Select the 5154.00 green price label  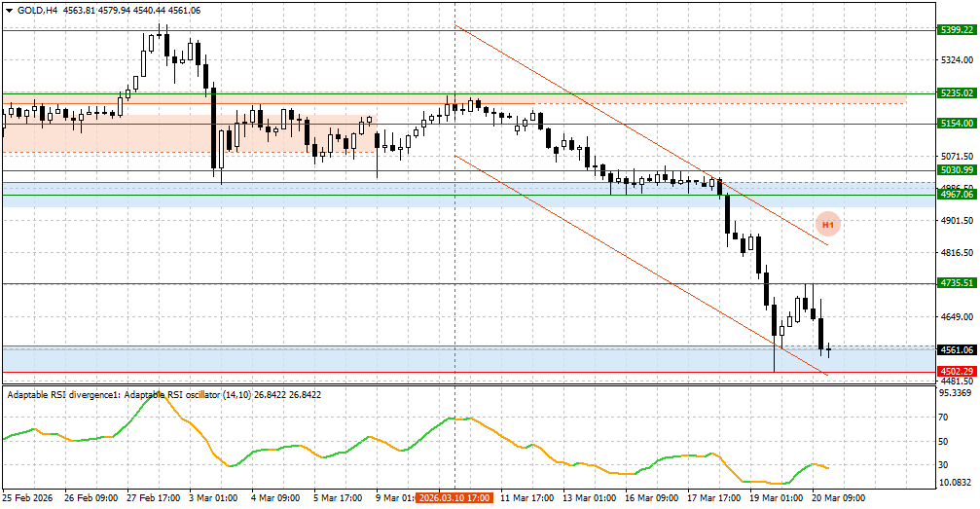tap(957, 124)
